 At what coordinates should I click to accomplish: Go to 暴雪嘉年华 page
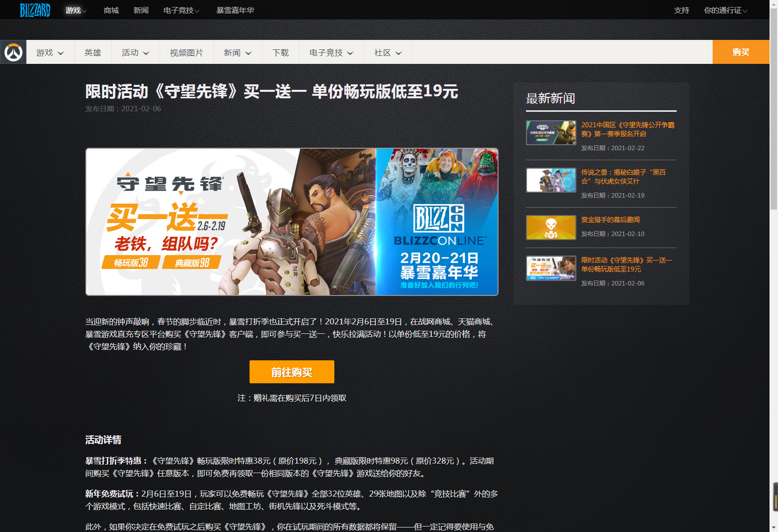point(235,10)
